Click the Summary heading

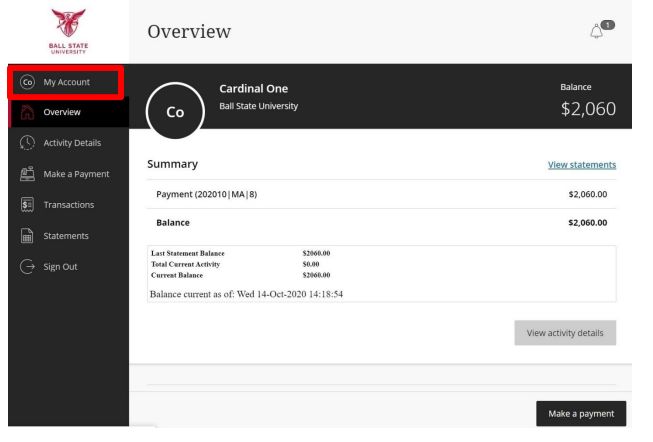[172, 164]
